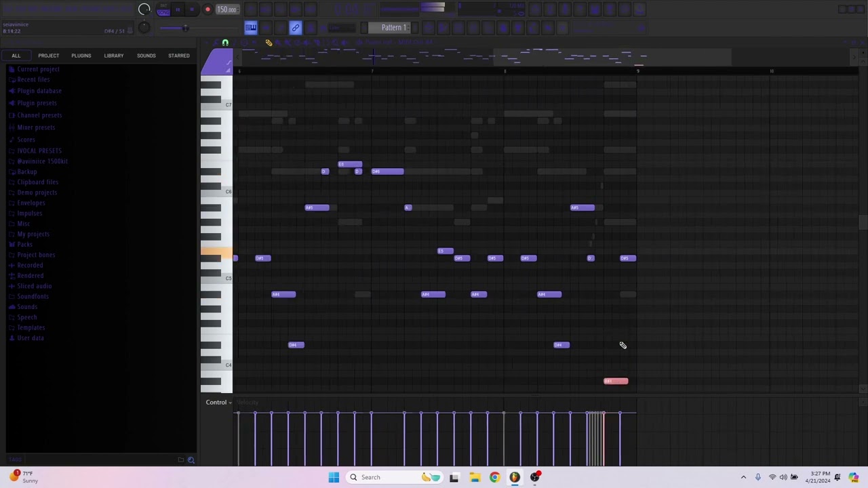Image resolution: width=868 pixels, height=488 pixels.
Task: Toggle the piano roll view button
Action: click(251, 28)
